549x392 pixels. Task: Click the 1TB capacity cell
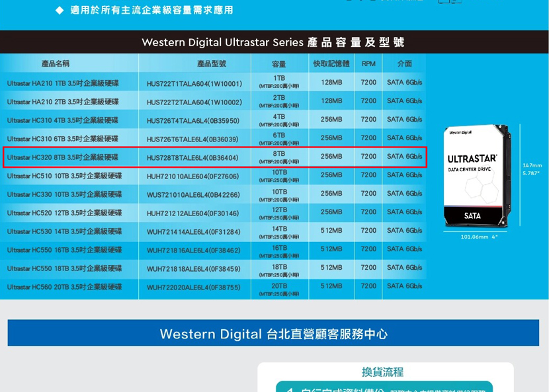pyautogui.click(x=279, y=82)
